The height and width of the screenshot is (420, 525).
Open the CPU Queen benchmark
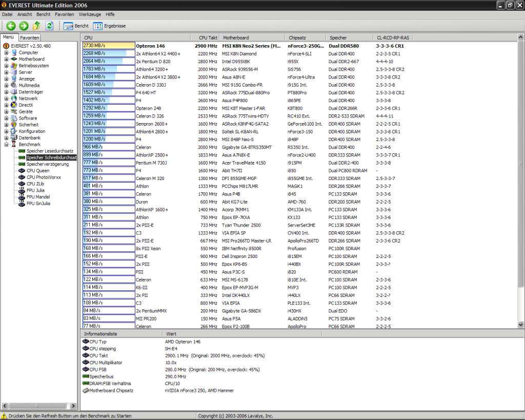pyautogui.click(x=38, y=170)
